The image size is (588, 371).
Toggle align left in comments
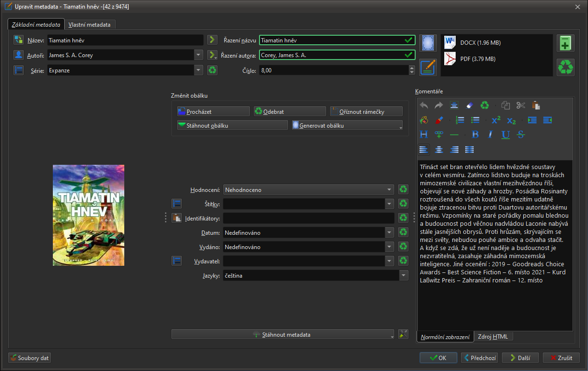coord(424,150)
